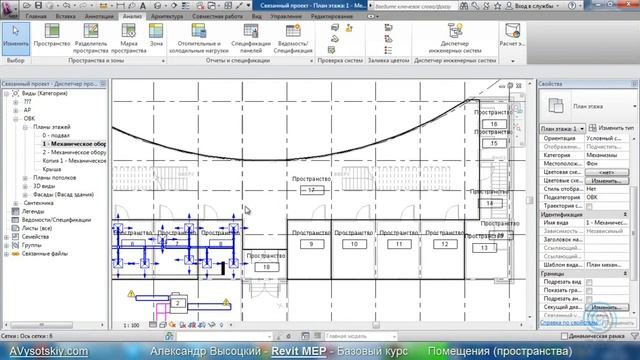Run Отопительные и холодильные нагрузки
Screen dimensions: 640x360
pos(199,39)
